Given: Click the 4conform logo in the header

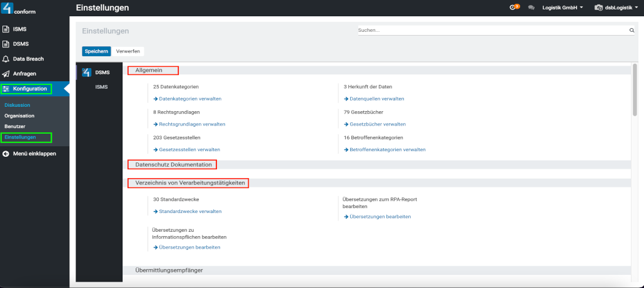Looking at the screenshot, I should tap(18, 9).
